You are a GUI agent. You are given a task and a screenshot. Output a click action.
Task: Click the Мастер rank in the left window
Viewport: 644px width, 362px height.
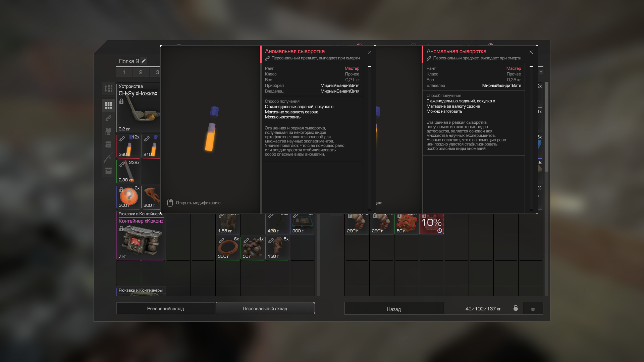point(352,68)
